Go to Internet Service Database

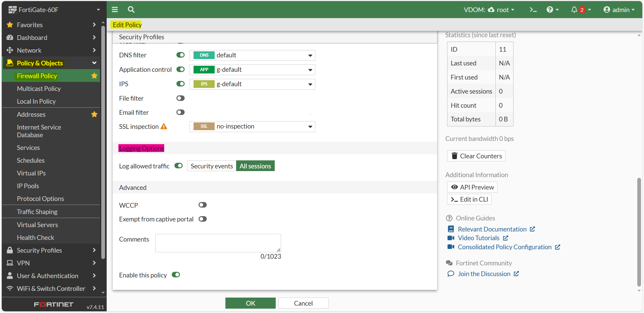point(39,131)
